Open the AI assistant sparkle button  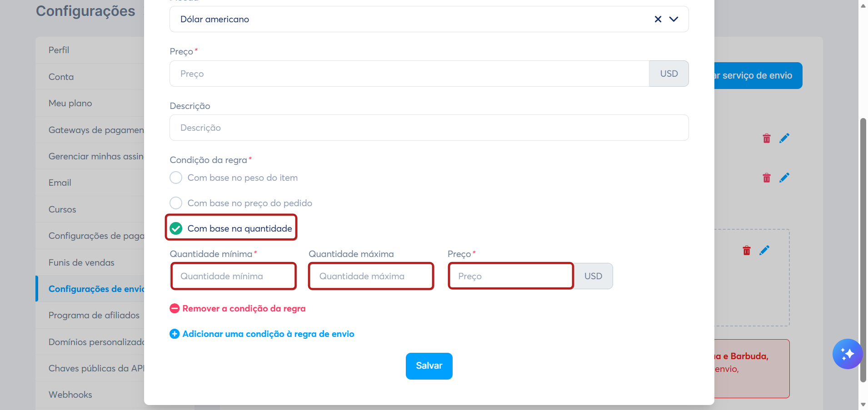[848, 354]
